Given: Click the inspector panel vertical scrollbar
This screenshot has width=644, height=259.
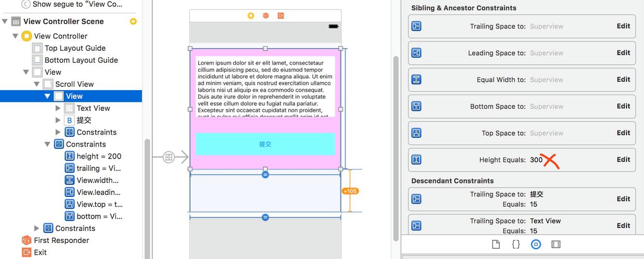Looking at the screenshot, I should pyautogui.click(x=396, y=148).
